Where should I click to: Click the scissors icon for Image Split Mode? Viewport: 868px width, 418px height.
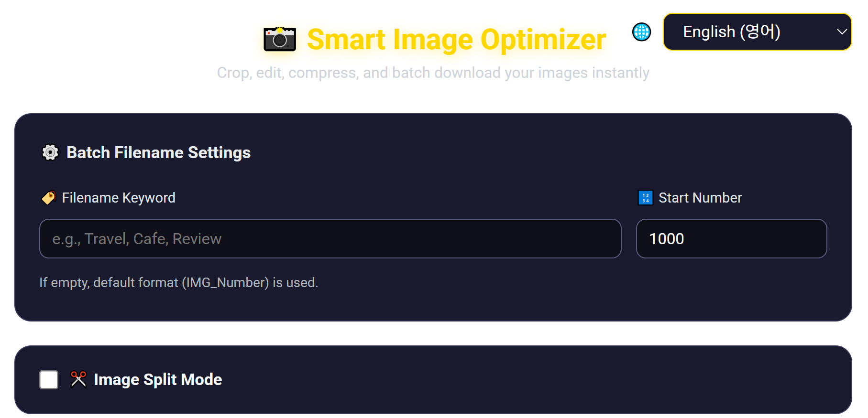78,379
